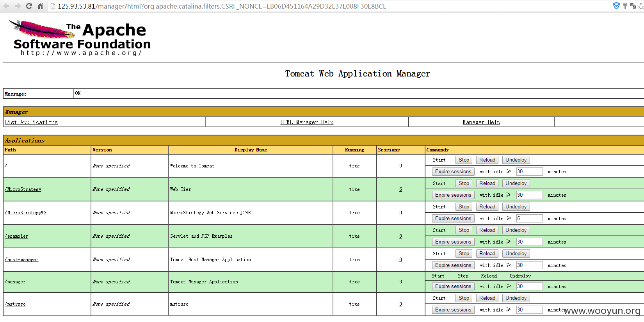Viewport: 644px width, 322px height.
Task: Click idle minutes field for /examples
Action: [x=529, y=242]
